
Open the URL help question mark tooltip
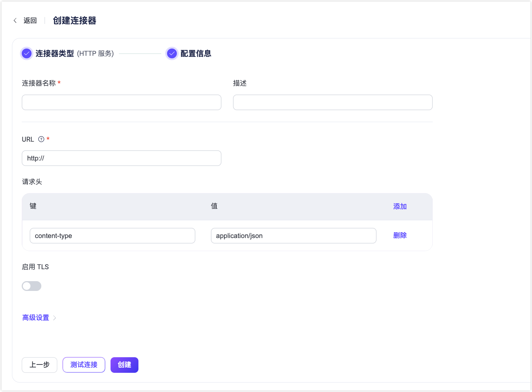[x=41, y=139]
